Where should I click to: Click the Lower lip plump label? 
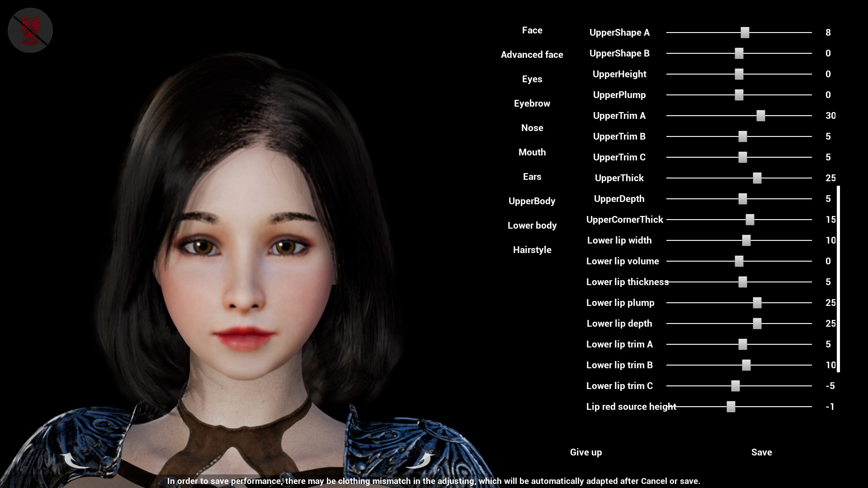[x=620, y=303]
